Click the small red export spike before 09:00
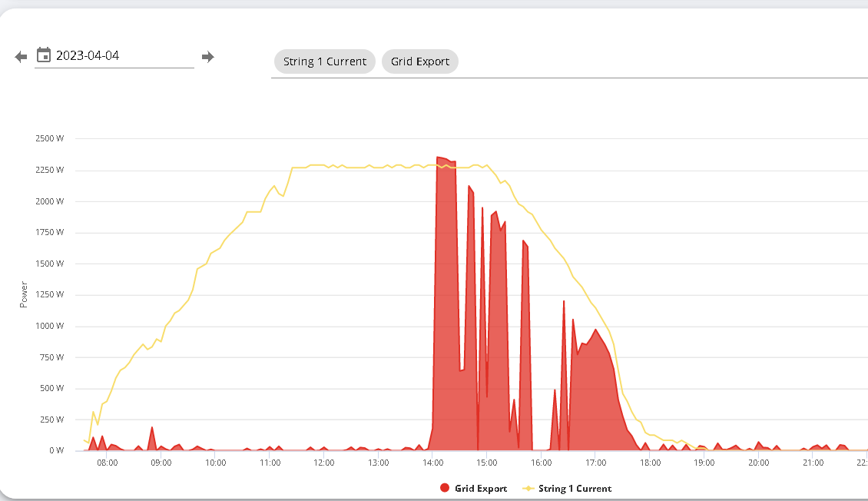This screenshot has width=868, height=501. pyautogui.click(x=152, y=437)
